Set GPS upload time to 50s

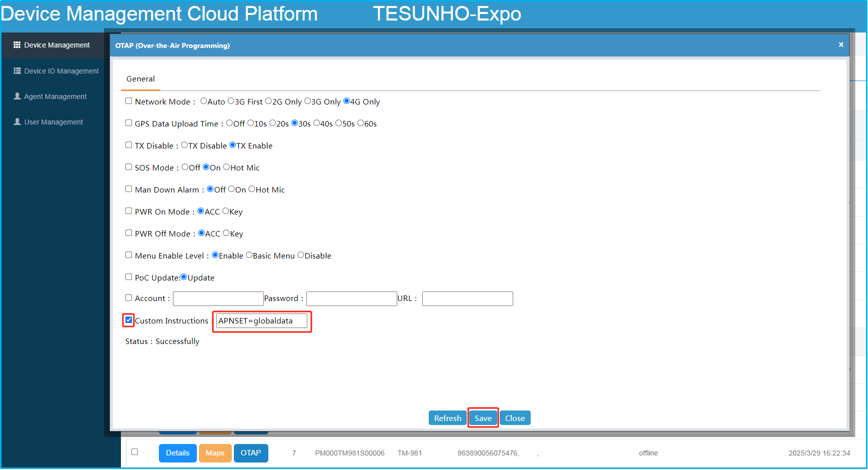click(338, 123)
